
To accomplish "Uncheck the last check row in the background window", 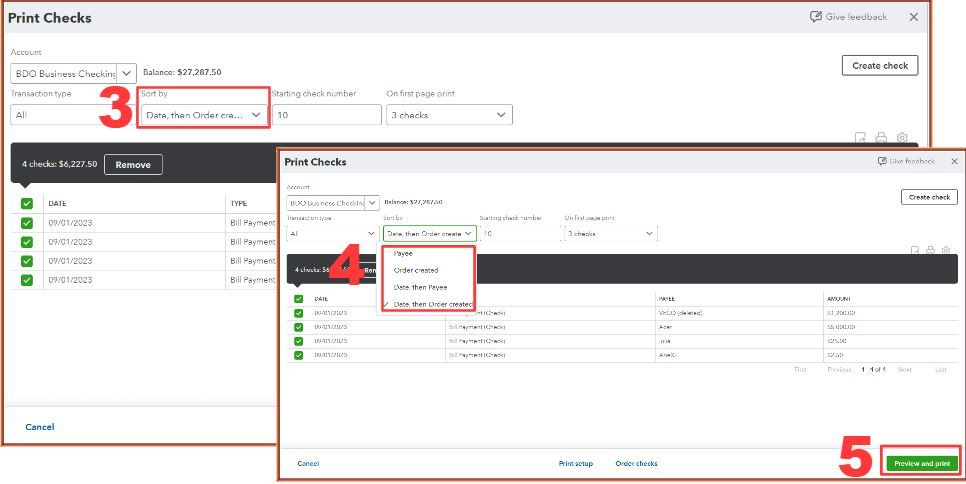I will (26, 280).
